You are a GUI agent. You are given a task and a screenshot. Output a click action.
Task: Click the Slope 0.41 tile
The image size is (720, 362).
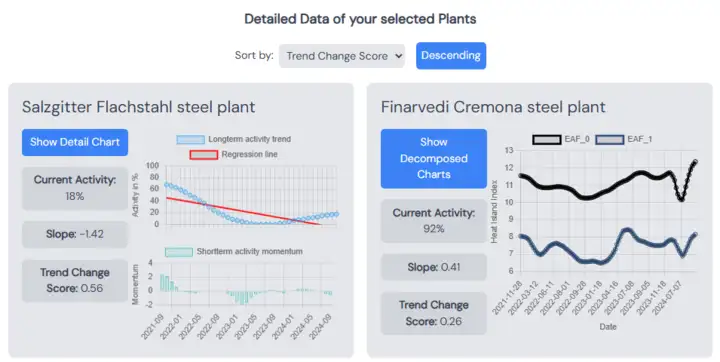pos(433,267)
